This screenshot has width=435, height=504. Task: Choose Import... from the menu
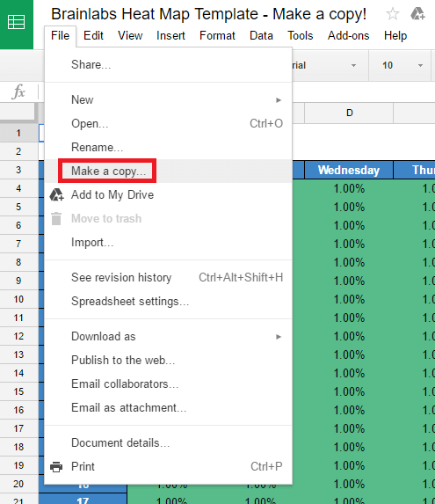(168, 243)
